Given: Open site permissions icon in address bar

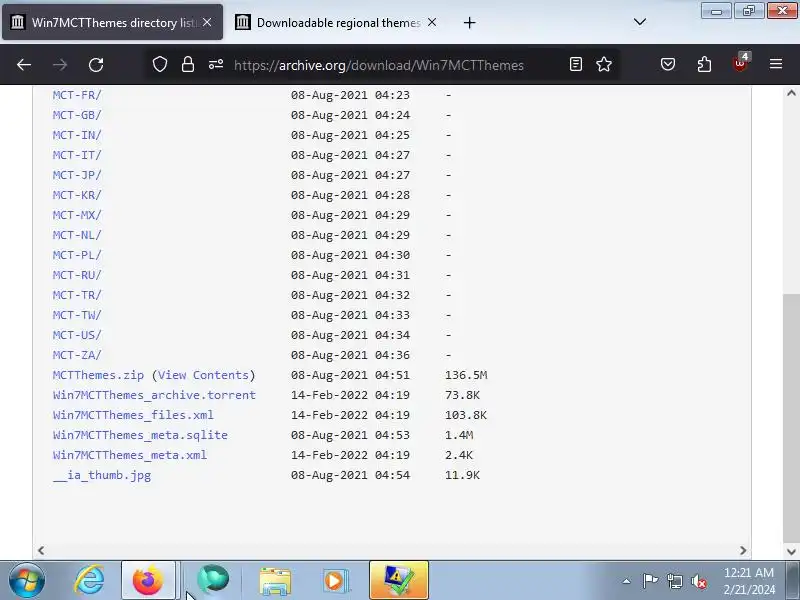Looking at the screenshot, I should 216,64.
